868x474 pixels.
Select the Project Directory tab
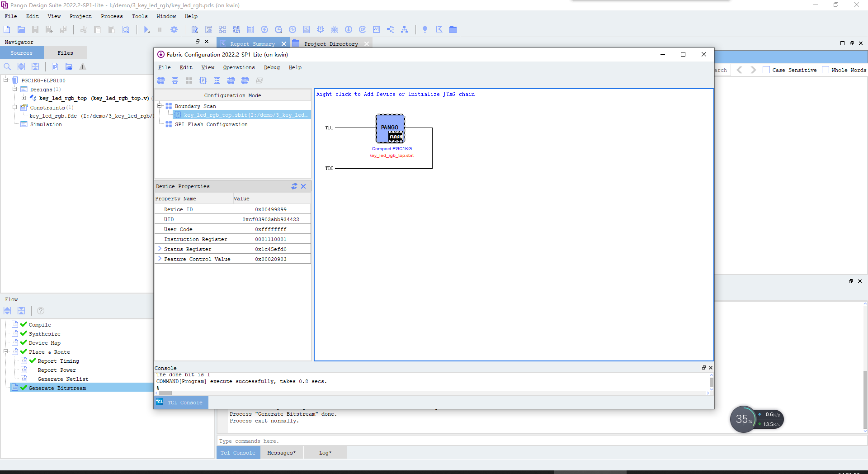pos(331,44)
